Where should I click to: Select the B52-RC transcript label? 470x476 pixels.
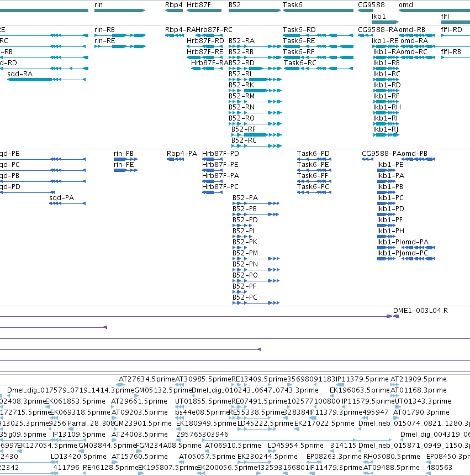click(x=244, y=140)
